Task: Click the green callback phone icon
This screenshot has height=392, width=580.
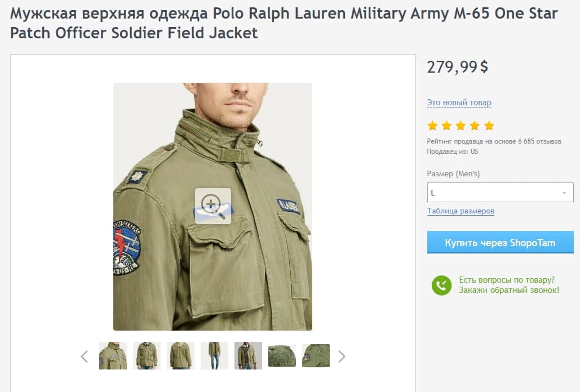Action: click(x=441, y=285)
